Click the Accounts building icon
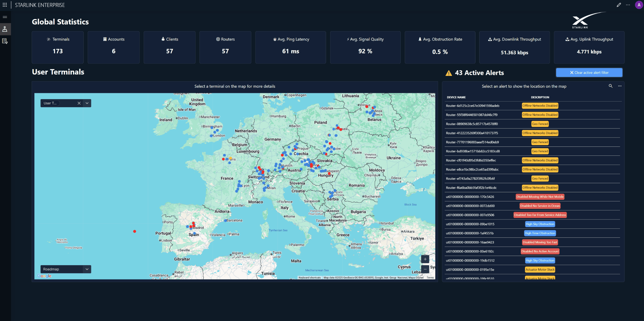644x321 pixels. click(x=105, y=39)
